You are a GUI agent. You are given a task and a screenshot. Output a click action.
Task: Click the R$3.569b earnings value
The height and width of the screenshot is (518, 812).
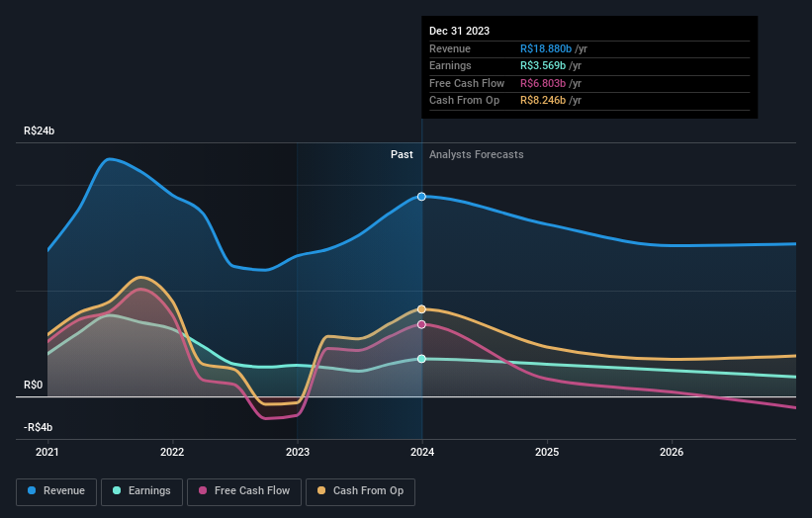(x=543, y=65)
